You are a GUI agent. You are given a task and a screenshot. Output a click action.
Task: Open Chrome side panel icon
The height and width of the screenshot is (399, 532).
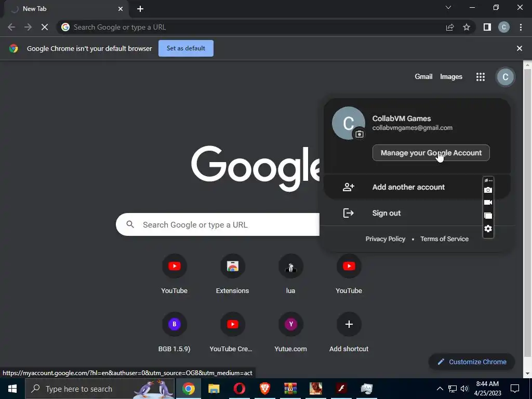[x=487, y=27]
